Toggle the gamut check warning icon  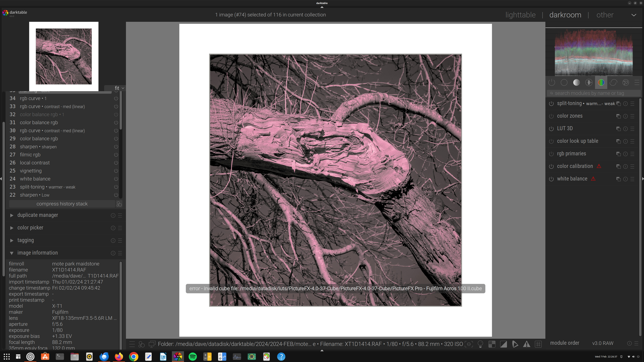point(526,344)
